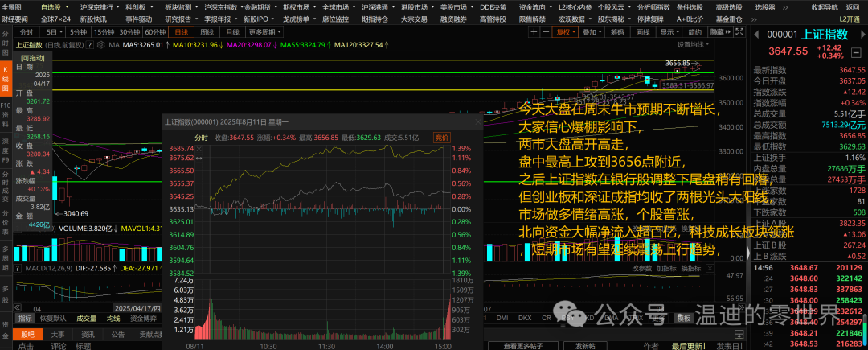Click the zoom-out minus icon on chart toolbar

[x=546, y=32]
